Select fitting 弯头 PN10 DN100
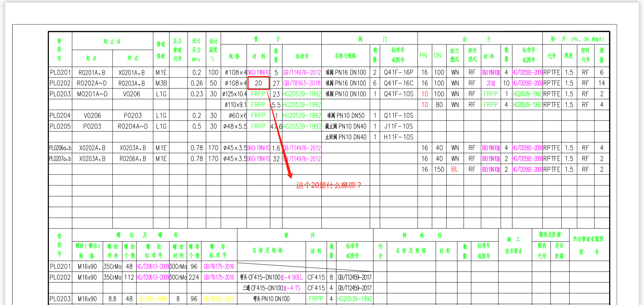The height and width of the screenshot is (305, 644). tap(271, 299)
